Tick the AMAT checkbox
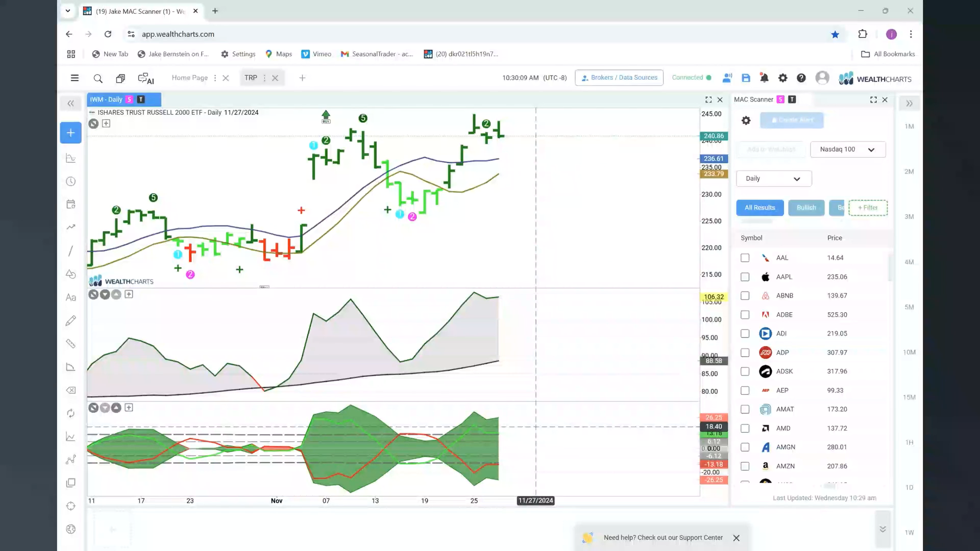 [745, 409]
